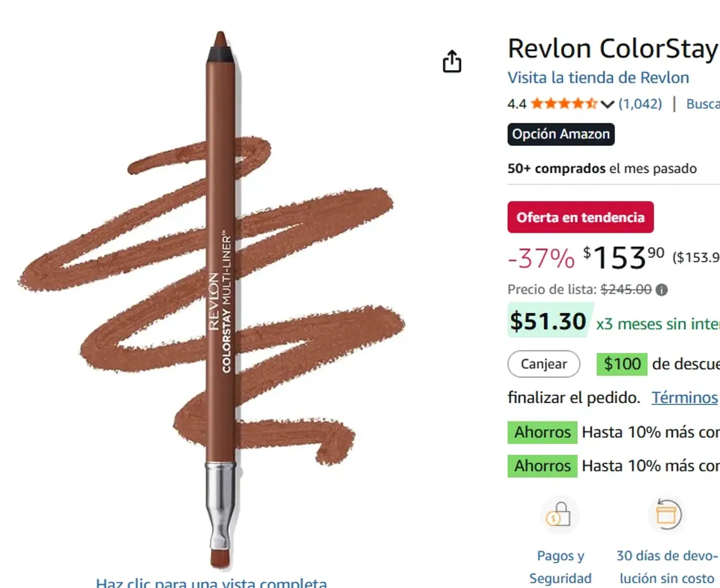Click the Opción Amazon badge
This screenshot has width=720, height=588.
[561, 134]
